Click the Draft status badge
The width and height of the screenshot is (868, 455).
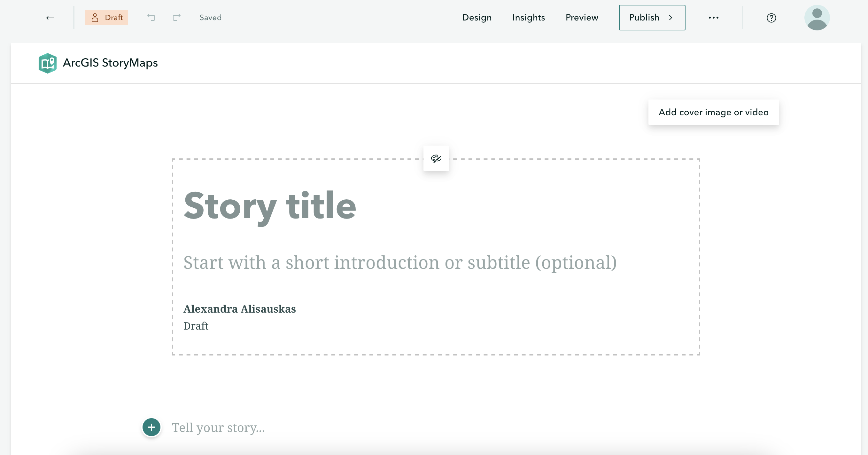coord(106,18)
